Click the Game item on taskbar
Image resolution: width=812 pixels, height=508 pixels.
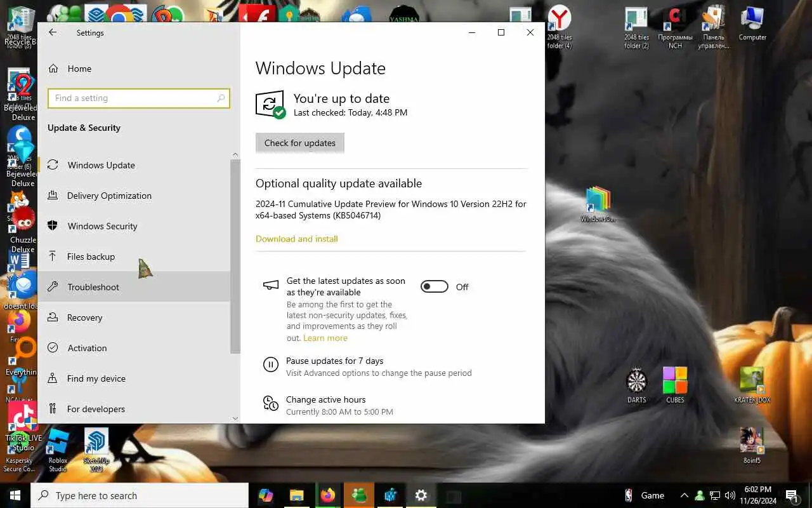(x=644, y=495)
